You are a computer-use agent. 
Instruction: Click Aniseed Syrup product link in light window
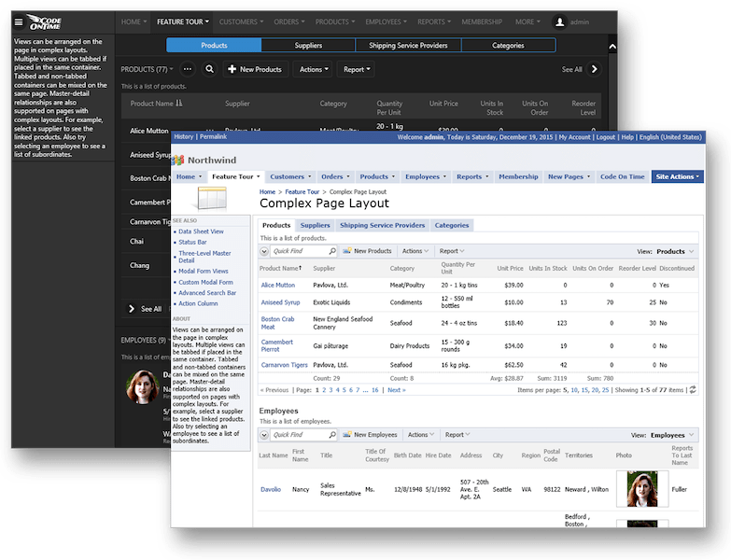[x=280, y=302]
